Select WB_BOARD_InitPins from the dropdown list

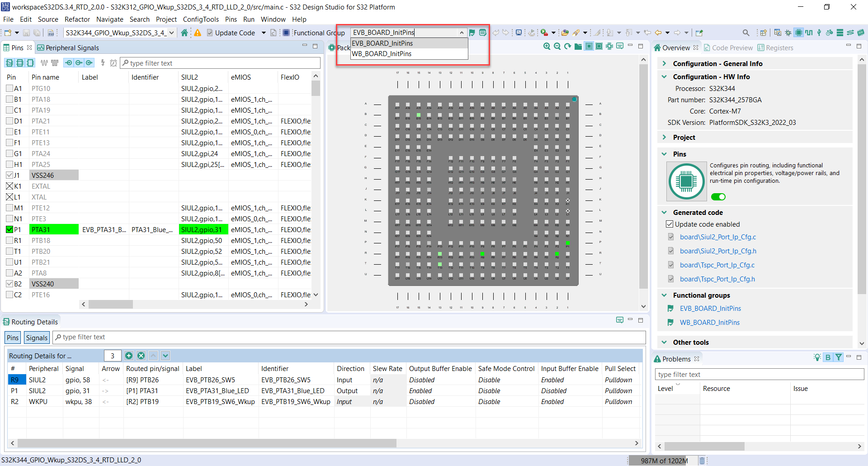coord(409,54)
